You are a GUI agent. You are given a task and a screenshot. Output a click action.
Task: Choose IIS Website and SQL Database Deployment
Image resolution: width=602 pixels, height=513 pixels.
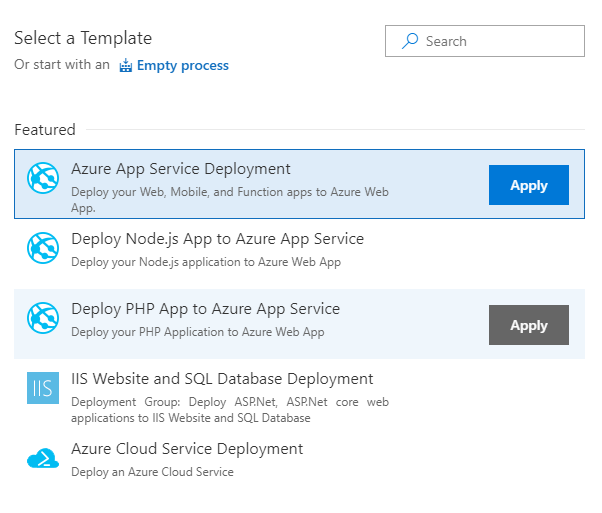click(222, 379)
